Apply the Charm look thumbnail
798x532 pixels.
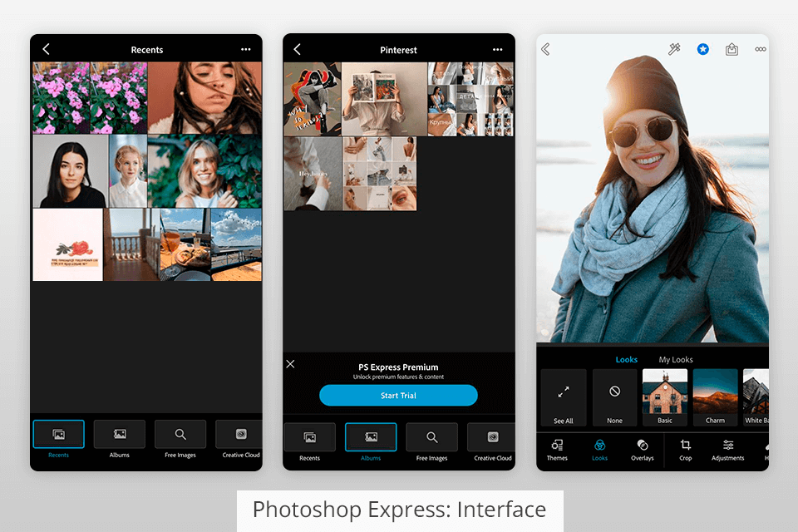715,397
